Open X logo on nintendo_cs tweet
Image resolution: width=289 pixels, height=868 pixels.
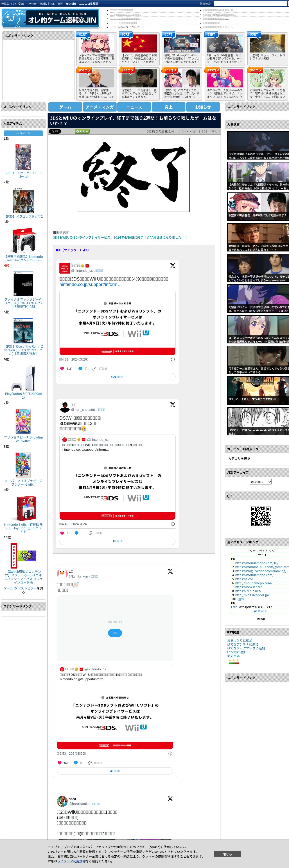[x=173, y=265]
